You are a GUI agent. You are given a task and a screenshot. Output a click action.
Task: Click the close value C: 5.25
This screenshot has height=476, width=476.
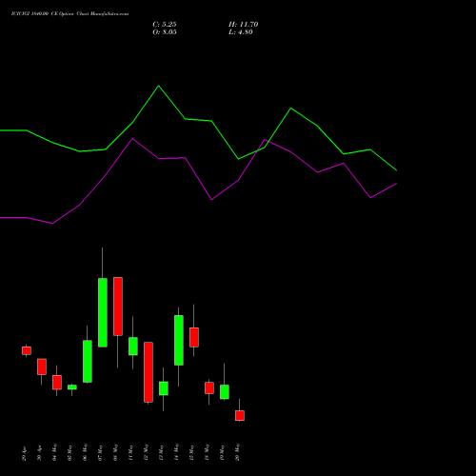tap(165, 25)
